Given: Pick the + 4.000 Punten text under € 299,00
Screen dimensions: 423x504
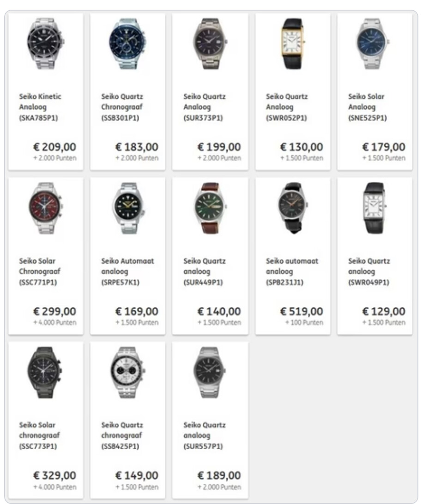Looking at the screenshot, I should (x=54, y=323).
